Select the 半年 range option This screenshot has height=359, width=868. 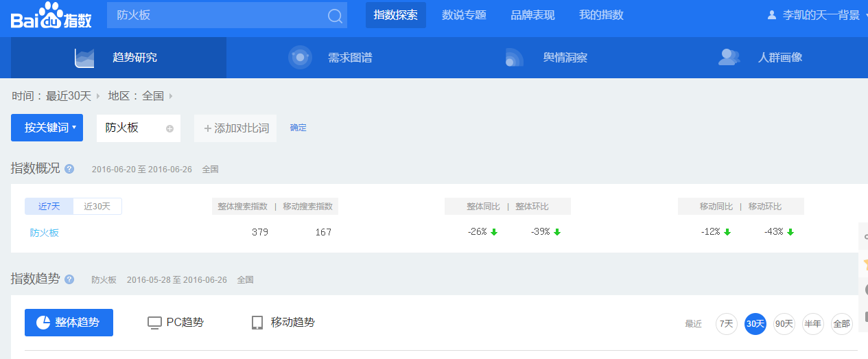[813, 324]
